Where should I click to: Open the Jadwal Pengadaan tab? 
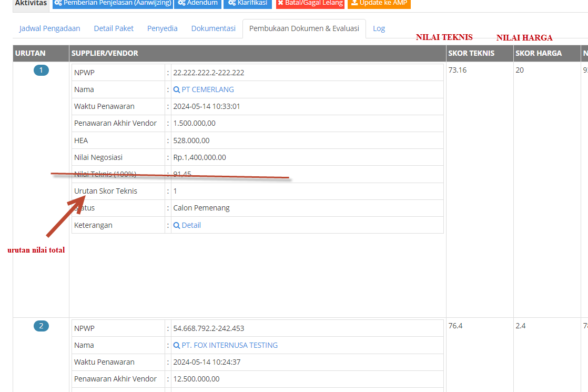[x=50, y=28]
